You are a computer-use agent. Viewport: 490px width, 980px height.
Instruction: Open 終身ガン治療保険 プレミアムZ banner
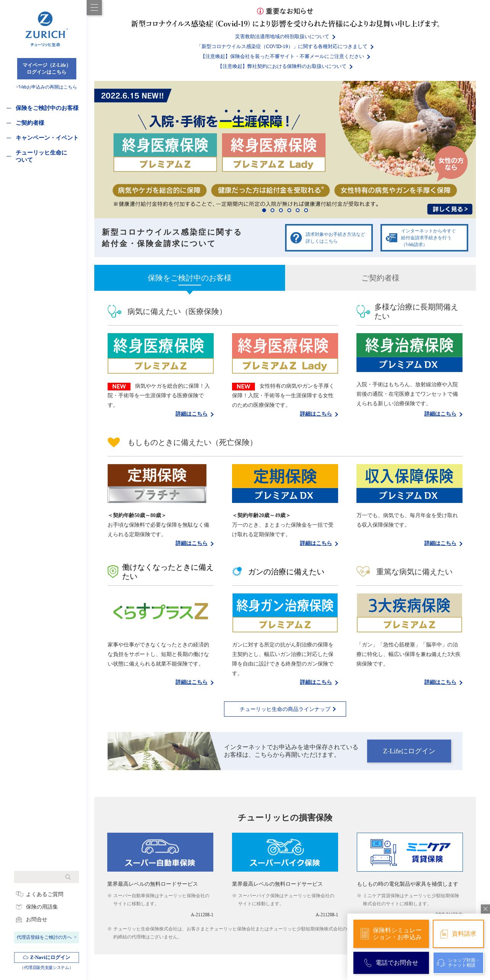285,613
